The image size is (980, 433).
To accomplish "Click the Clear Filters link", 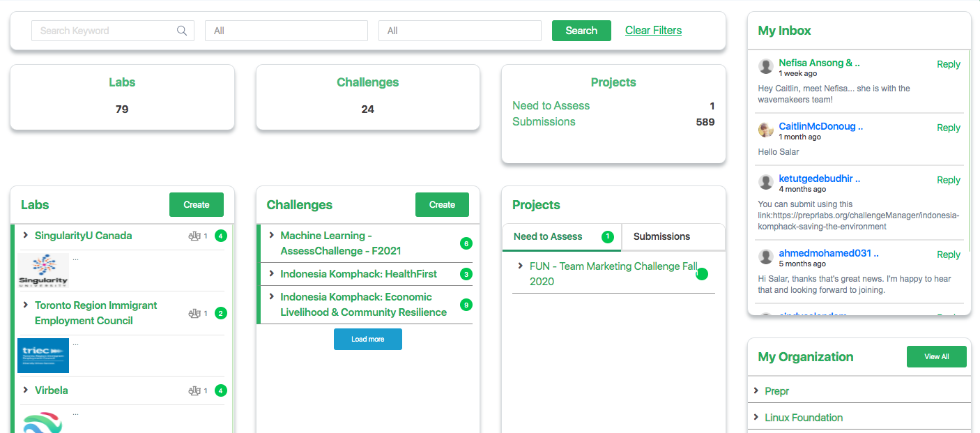I will (x=653, y=30).
